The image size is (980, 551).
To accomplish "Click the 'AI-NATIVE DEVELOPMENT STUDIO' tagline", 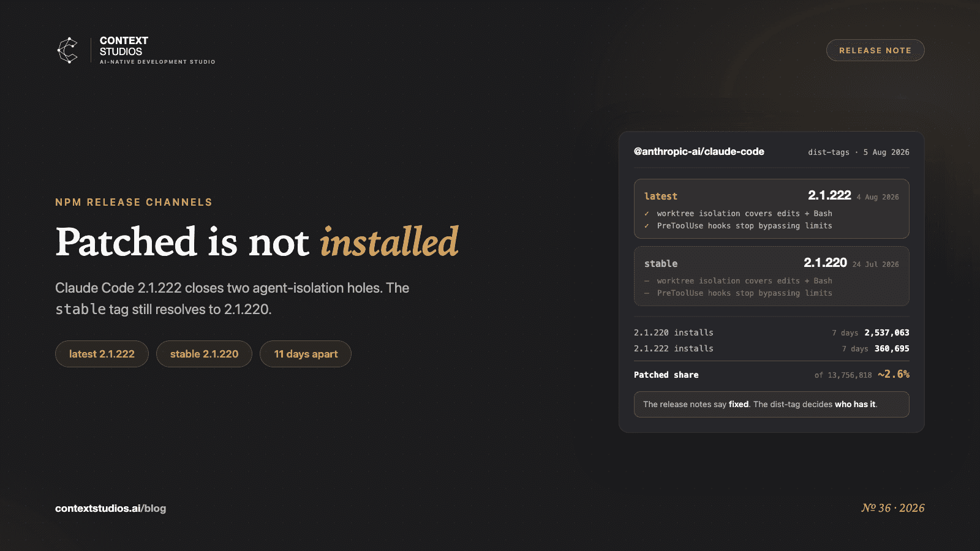I will coord(157,62).
